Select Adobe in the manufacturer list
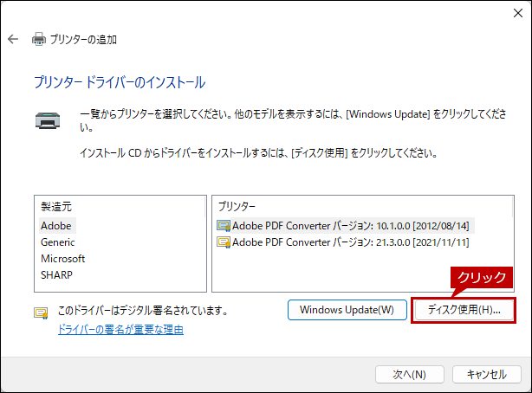 56,226
